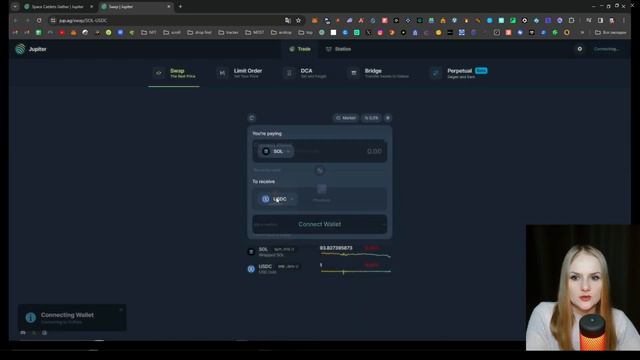Open a new browser tab

click(180, 7)
